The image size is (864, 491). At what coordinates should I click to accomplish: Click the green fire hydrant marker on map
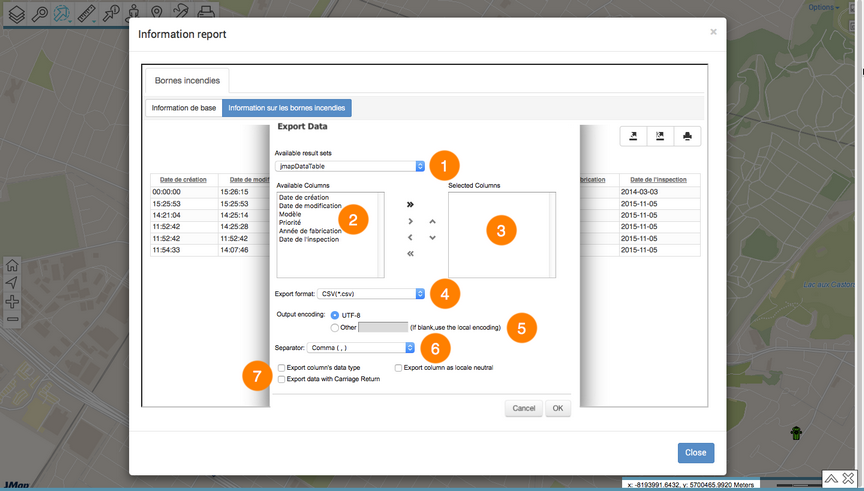(796, 433)
